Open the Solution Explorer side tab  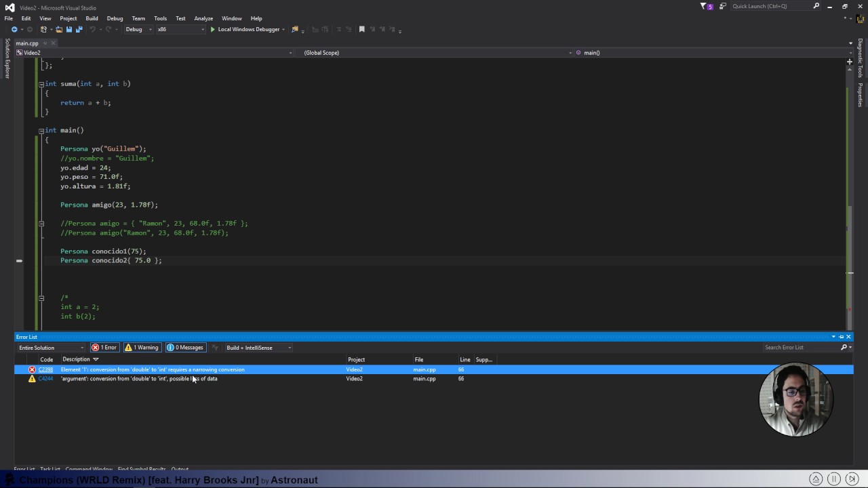7,58
